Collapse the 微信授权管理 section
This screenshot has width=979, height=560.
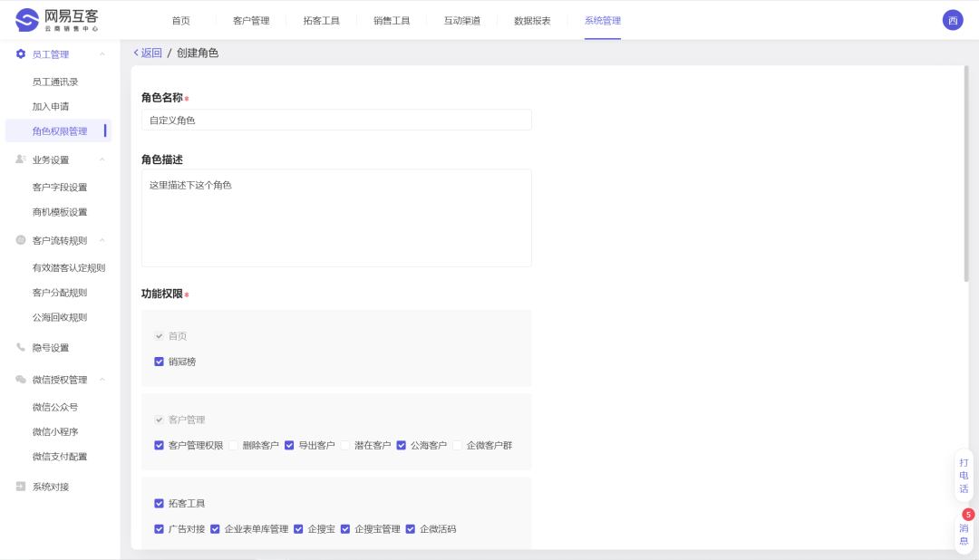(x=102, y=380)
